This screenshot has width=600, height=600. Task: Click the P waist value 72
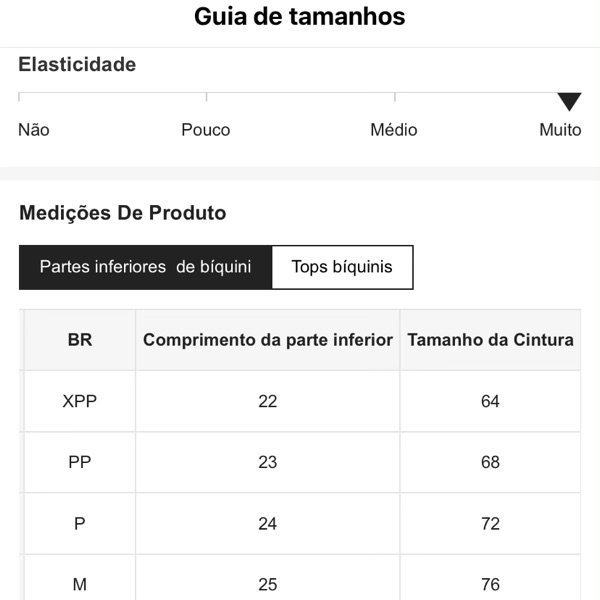click(x=490, y=523)
